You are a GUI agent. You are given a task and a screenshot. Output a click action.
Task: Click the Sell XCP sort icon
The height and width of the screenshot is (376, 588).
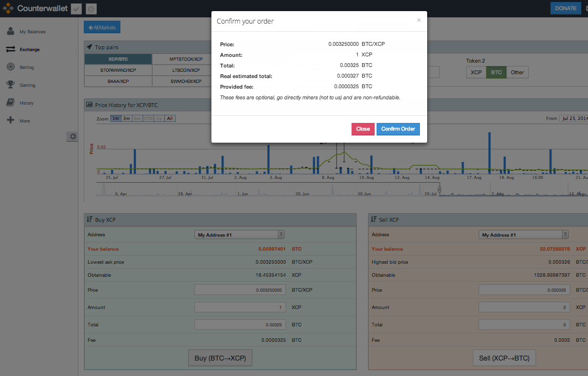(x=374, y=219)
